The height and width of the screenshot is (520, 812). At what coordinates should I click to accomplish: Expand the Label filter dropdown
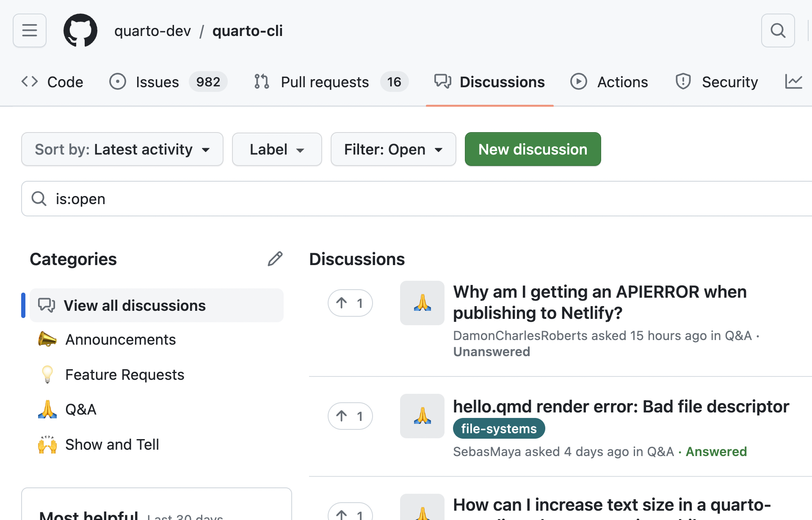coord(277,149)
